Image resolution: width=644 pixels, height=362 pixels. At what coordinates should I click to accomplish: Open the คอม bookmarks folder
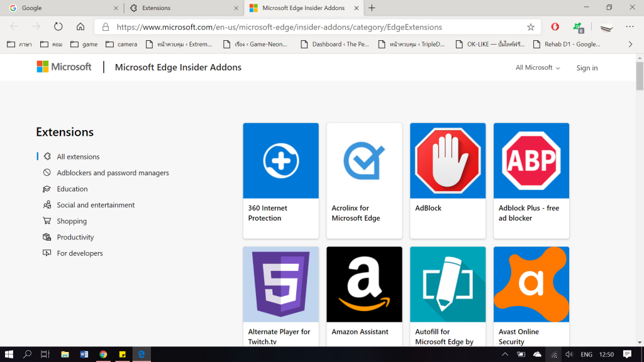52,45
